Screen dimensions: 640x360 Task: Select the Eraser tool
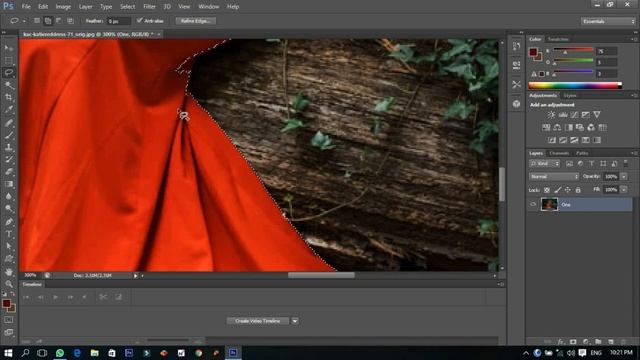pyautogui.click(x=9, y=171)
